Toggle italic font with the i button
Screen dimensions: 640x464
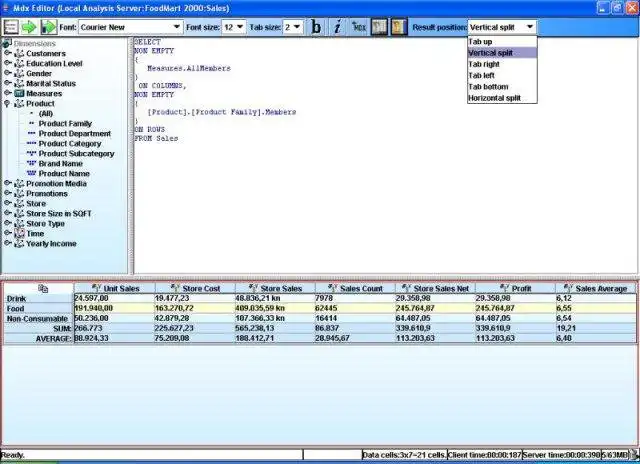338,27
